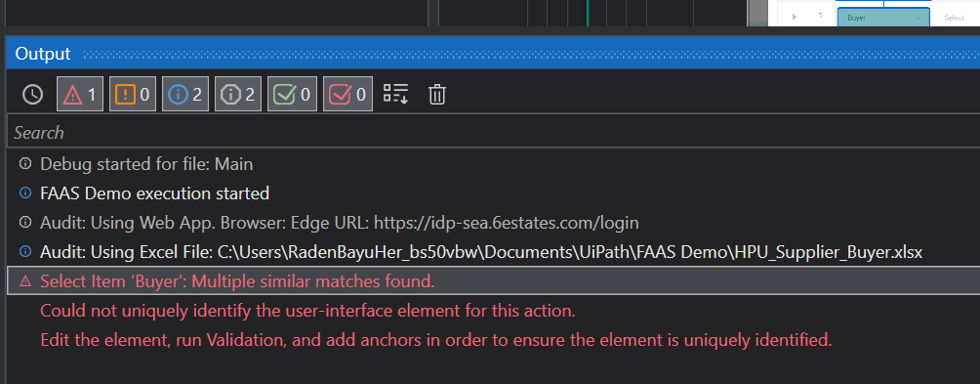Toggle timestamps with the clock icon
Viewport: 980px width, 384px height.
32,95
